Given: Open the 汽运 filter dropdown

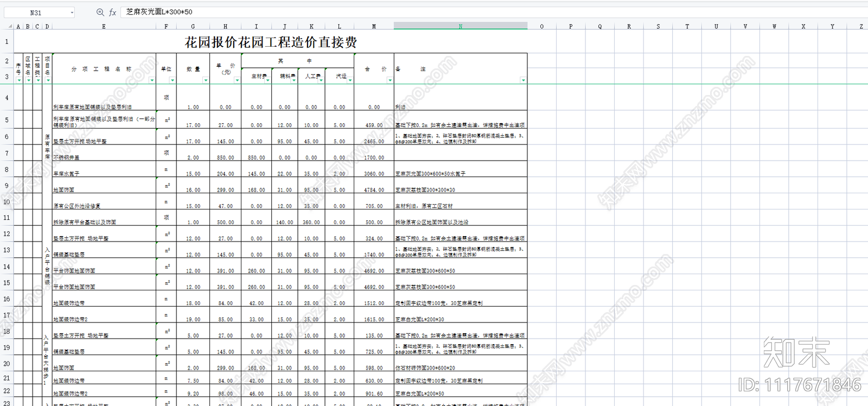Looking at the screenshot, I should 350,80.
